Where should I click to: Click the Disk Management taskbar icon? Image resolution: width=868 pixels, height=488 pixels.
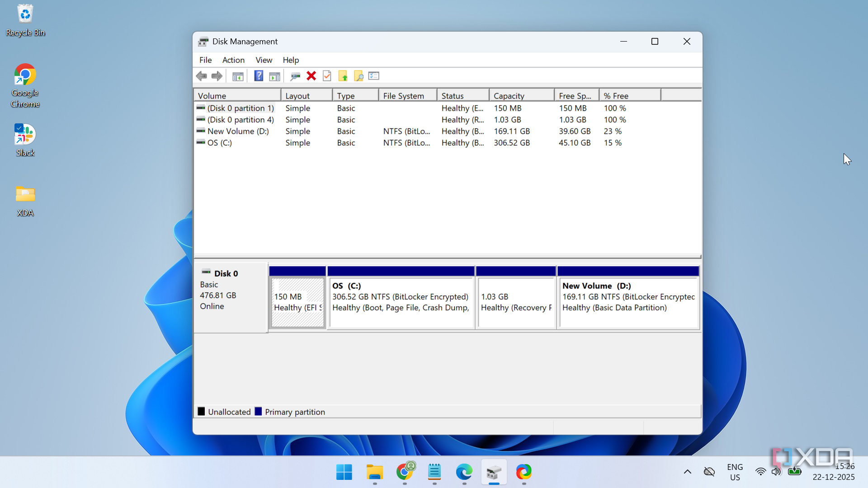point(494,472)
